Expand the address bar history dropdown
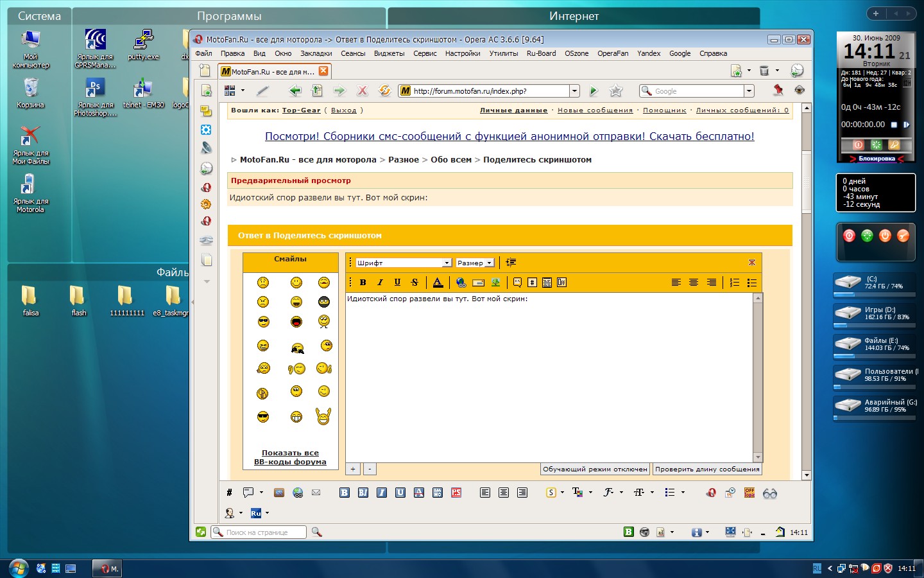The image size is (924, 578). [575, 91]
